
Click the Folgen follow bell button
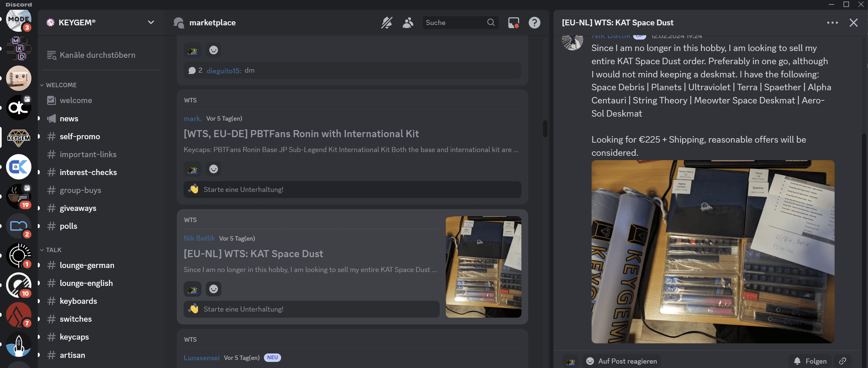click(810, 361)
